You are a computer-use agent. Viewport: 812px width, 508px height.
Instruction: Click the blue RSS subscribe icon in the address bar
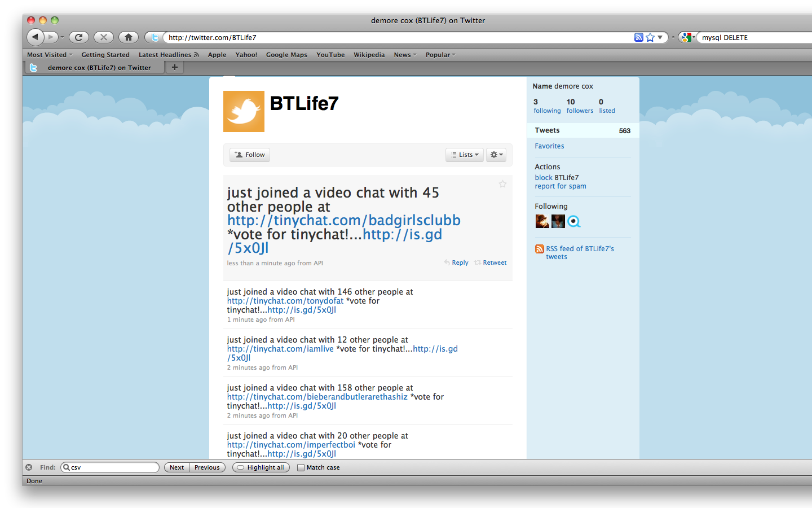[638, 37]
